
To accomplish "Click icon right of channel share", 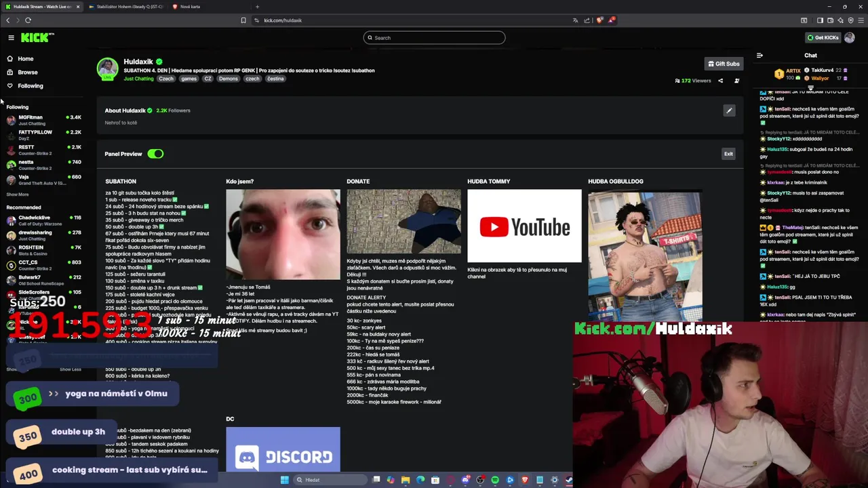I will click(736, 81).
